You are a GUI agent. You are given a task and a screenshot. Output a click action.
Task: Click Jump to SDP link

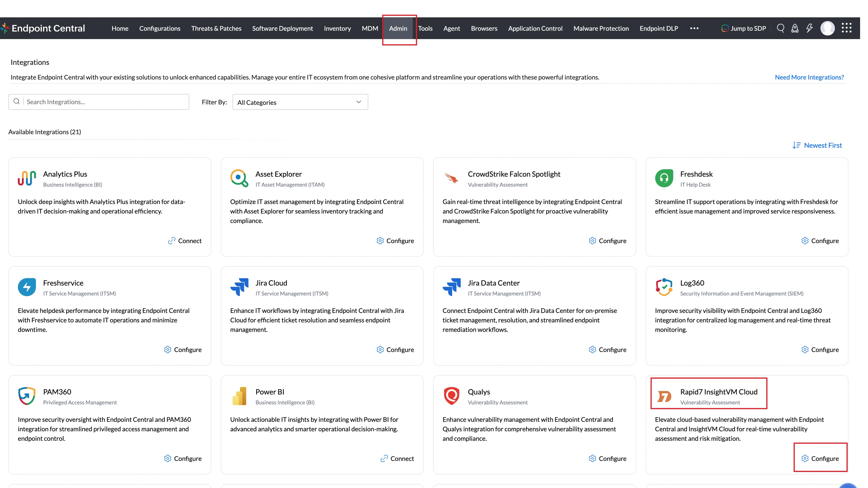click(x=744, y=28)
